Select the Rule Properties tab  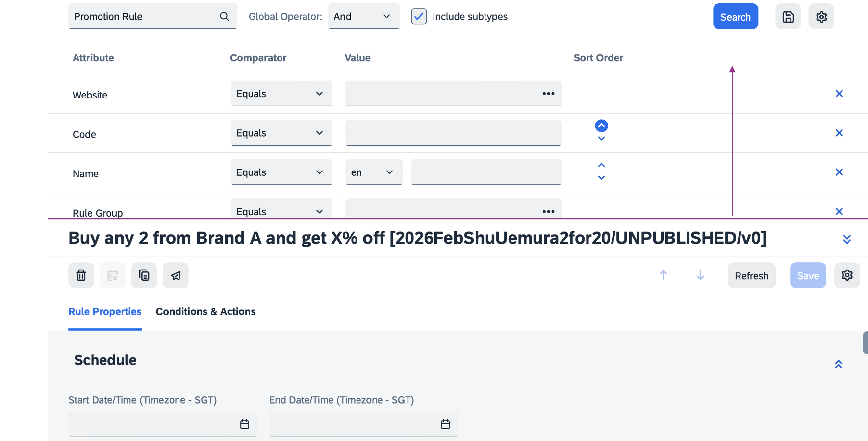point(104,312)
